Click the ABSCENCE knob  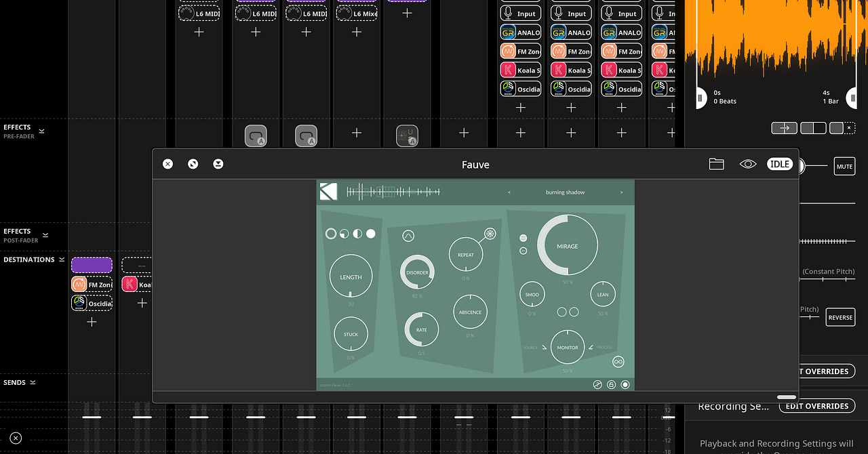[470, 312]
